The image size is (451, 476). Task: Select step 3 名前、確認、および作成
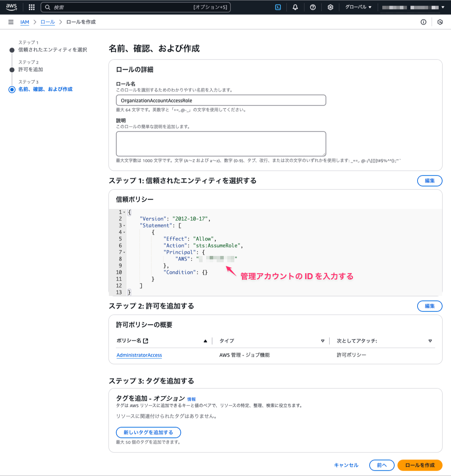pyautogui.click(x=45, y=89)
